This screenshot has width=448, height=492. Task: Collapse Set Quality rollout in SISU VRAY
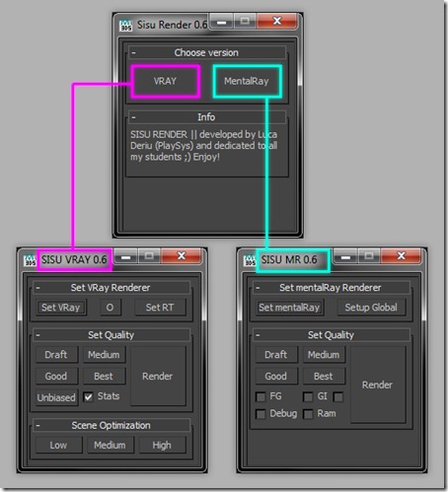(x=37, y=335)
